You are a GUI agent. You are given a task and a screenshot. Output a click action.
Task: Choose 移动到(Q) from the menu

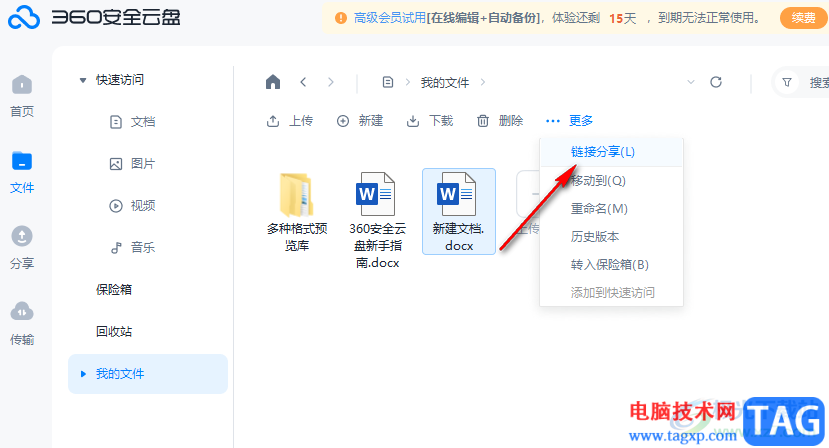(x=611, y=181)
